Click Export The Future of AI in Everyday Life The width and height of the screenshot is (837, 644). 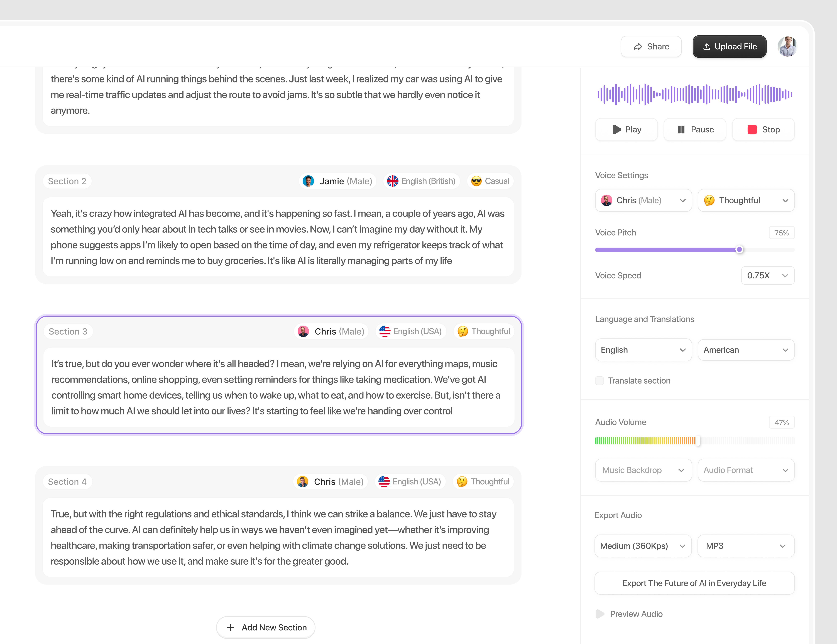[694, 583]
